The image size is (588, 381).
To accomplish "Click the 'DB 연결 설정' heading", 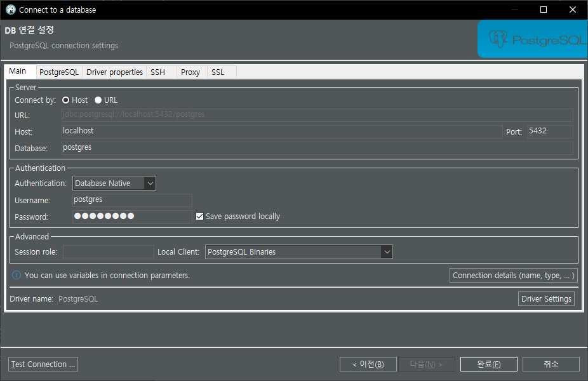I will pyautogui.click(x=29, y=30).
